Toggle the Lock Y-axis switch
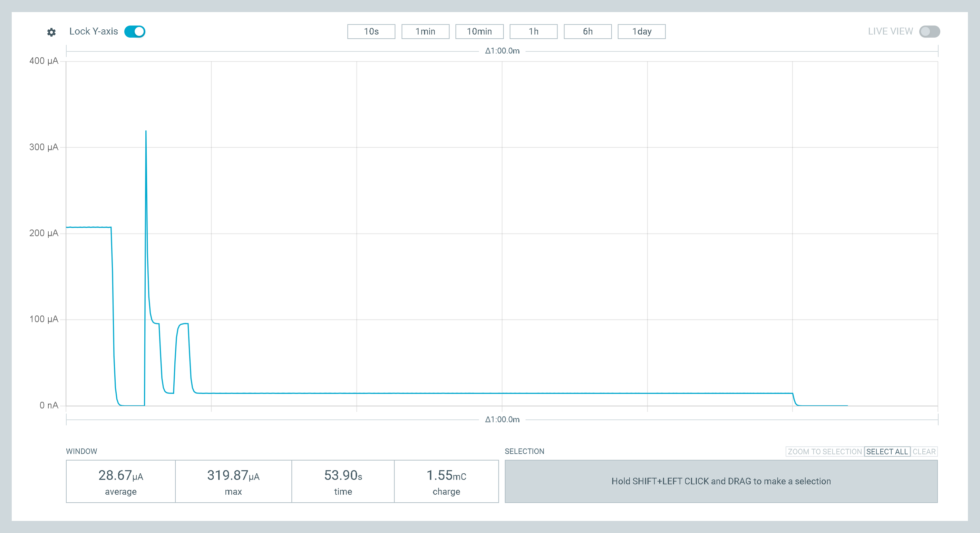 point(135,31)
